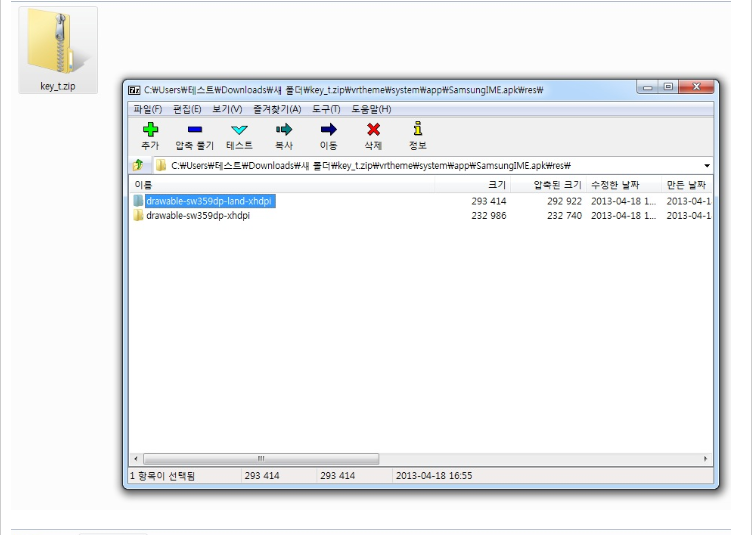This screenshot has height=535, width=753.
Task: Open the Edit (편집) menu
Action: pyautogui.click(x=187, y=109)
